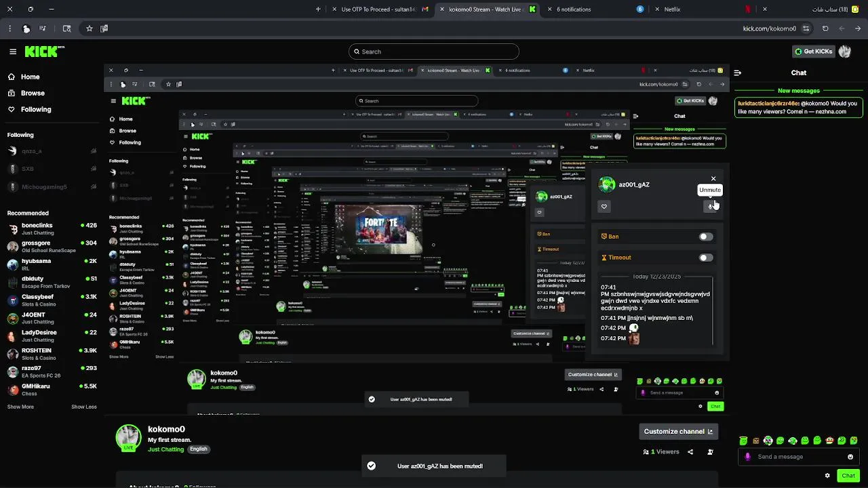Click the user icon right of outermost share icon

tap(710, 452)
